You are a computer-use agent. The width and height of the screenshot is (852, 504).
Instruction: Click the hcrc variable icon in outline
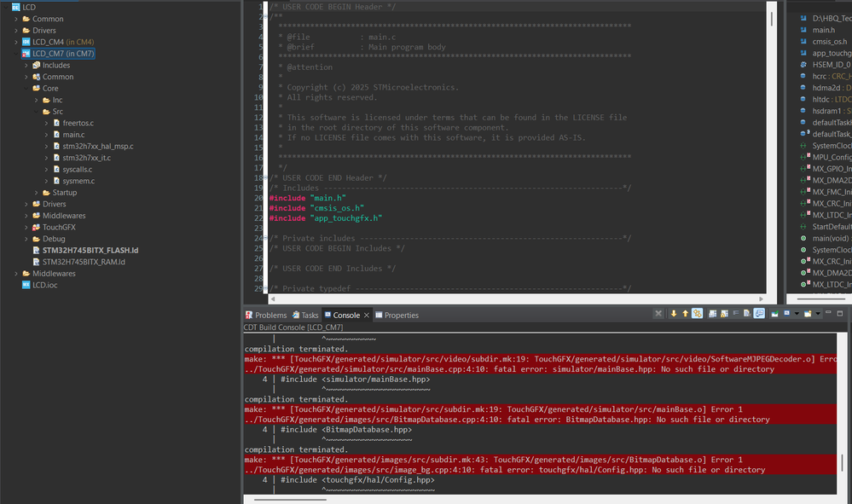click(x=803, y=77)
